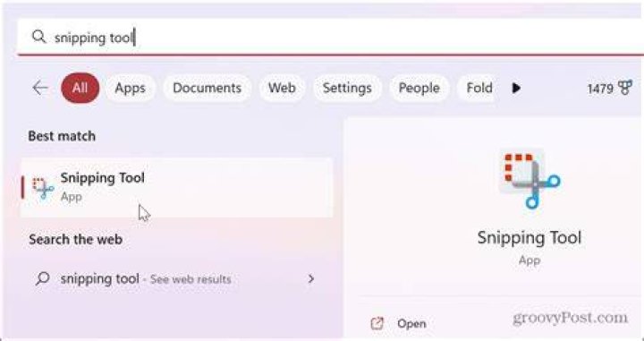Switch to the Documents filter tab
Screen dimensions: 644x341
[207, 88]
